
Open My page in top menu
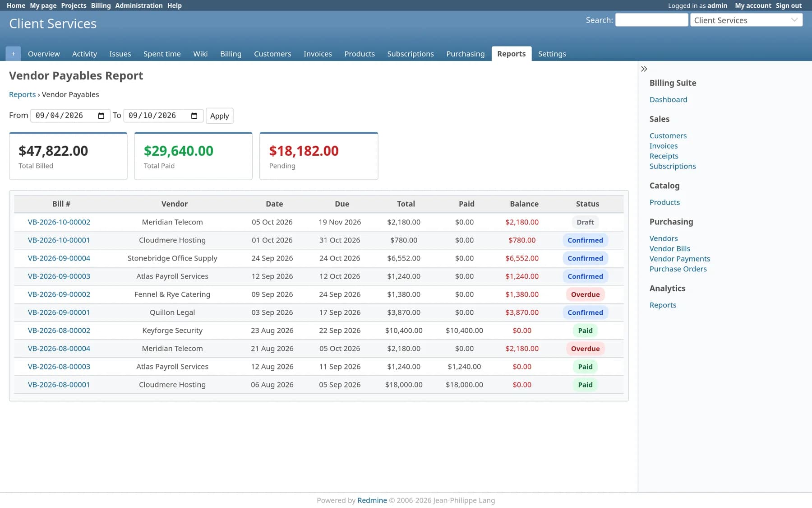point(43,5)
